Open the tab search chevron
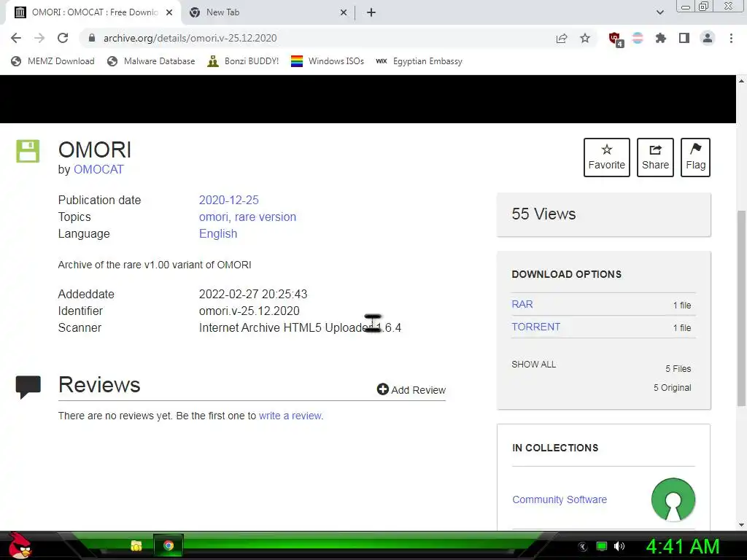Screen dimensions: 747x560 [659, 12]
